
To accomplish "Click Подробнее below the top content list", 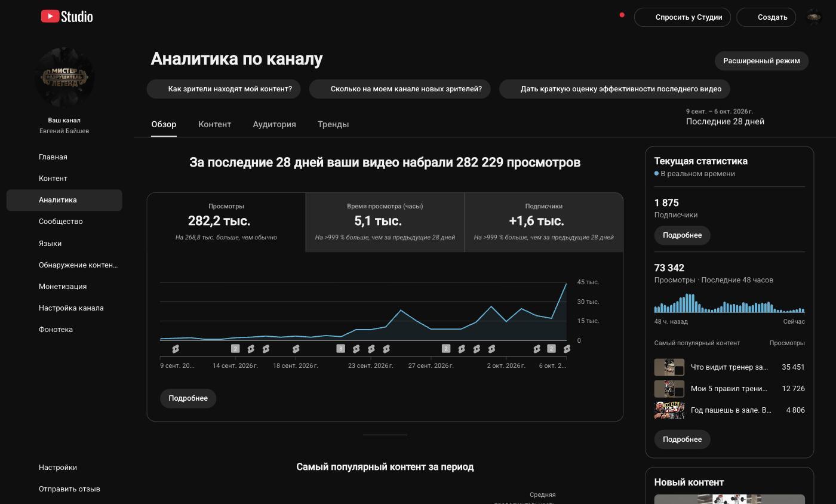I will tap(682, 440).
